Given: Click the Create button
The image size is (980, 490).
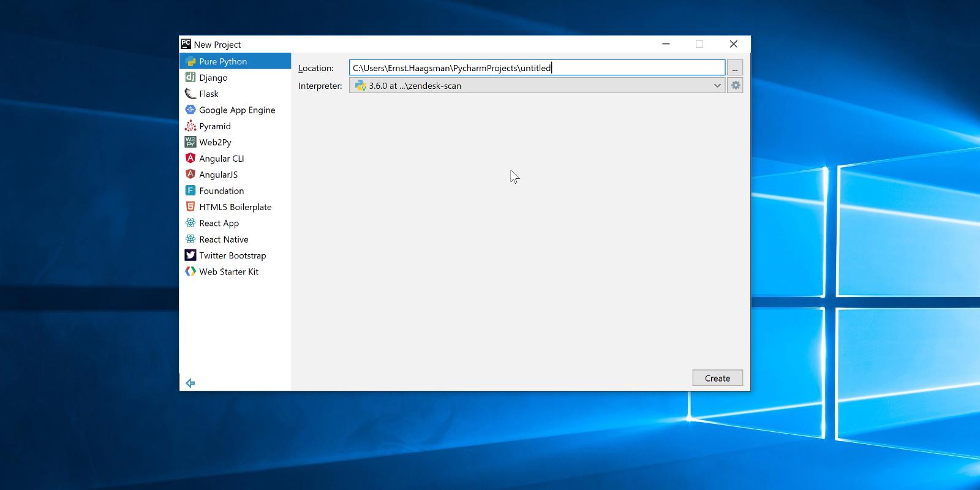Looking at the screenshot, I should (718, 378).
